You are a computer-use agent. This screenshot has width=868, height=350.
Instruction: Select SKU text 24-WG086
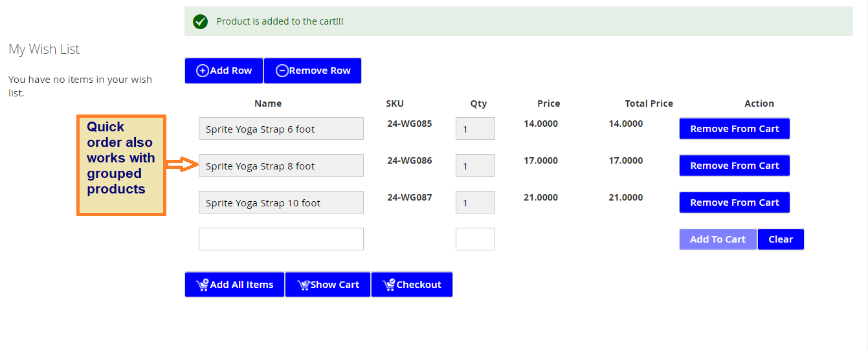click(x=410, y=160)
